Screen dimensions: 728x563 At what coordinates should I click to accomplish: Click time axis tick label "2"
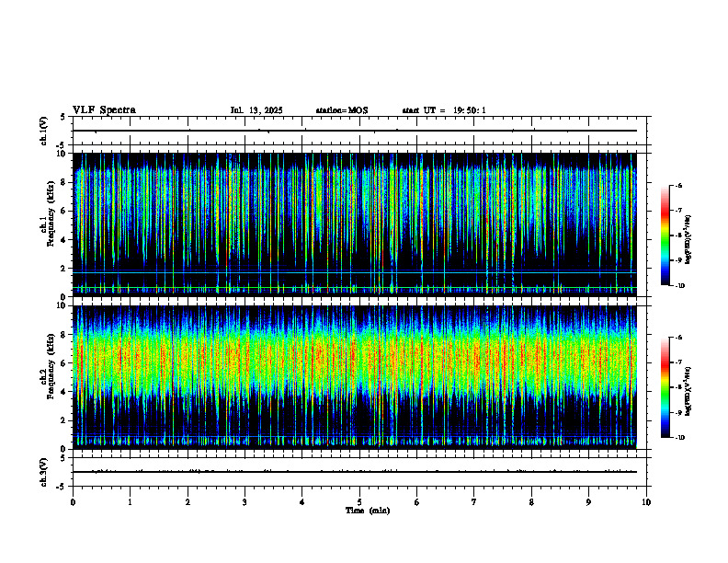pyautogui.click(x=188, y=502)
